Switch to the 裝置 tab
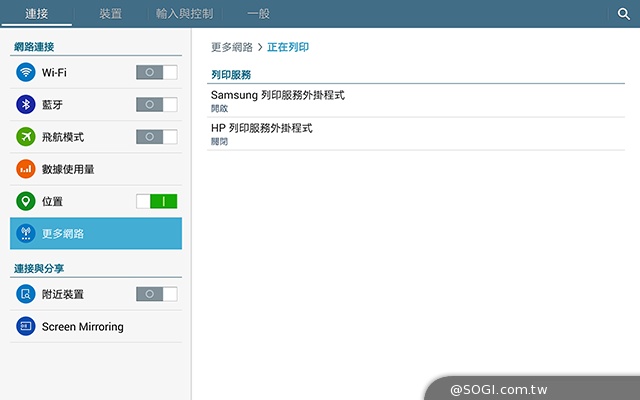The height and width of the screenshot is (400, 640). [111, 13]
